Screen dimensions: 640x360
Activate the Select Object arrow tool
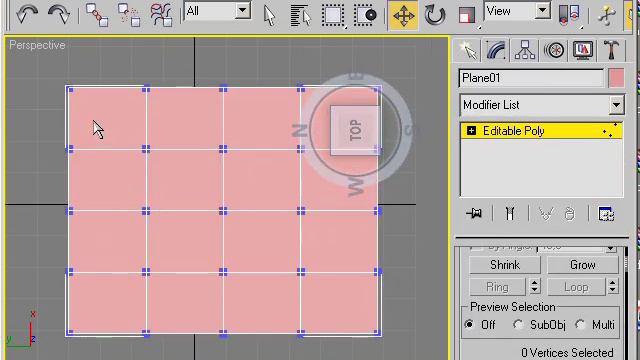click(269, 16)
